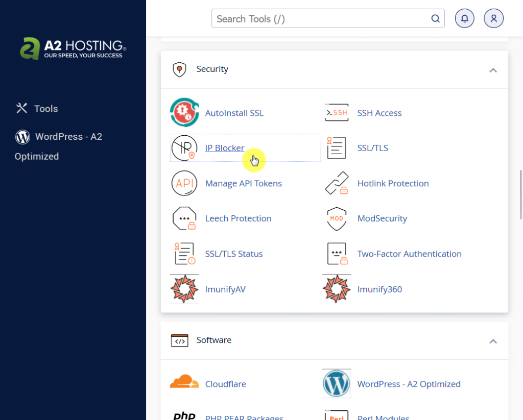
Task: Click the Software section title text
Action: click(214, 340)
